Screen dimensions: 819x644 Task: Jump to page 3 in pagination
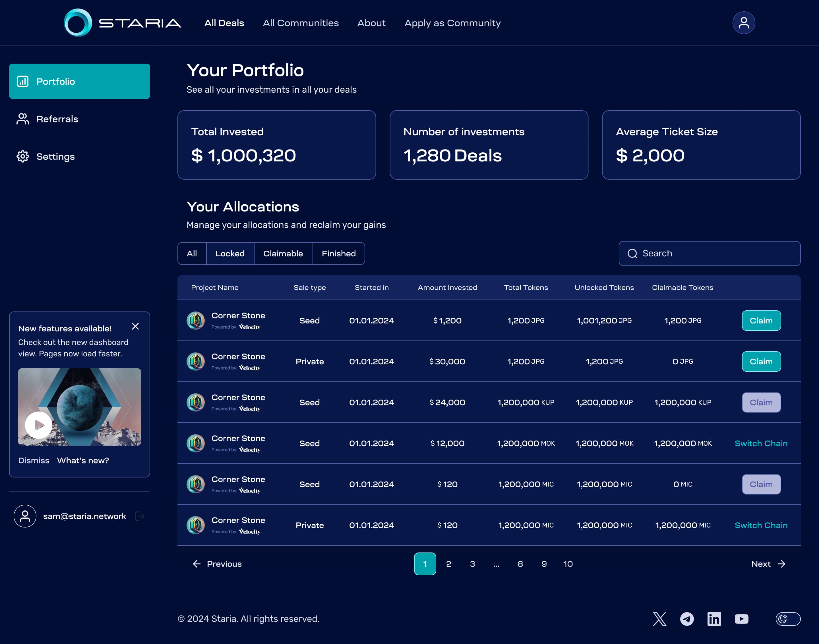[472, 564]
